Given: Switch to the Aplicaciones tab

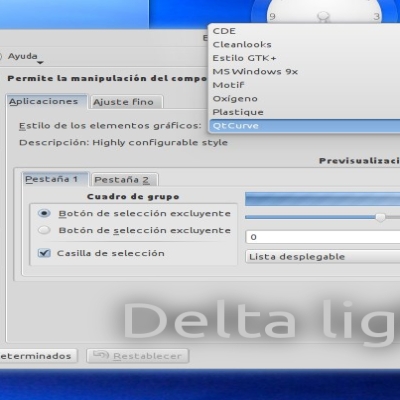Looking at the screenshot, I should 46,102.
